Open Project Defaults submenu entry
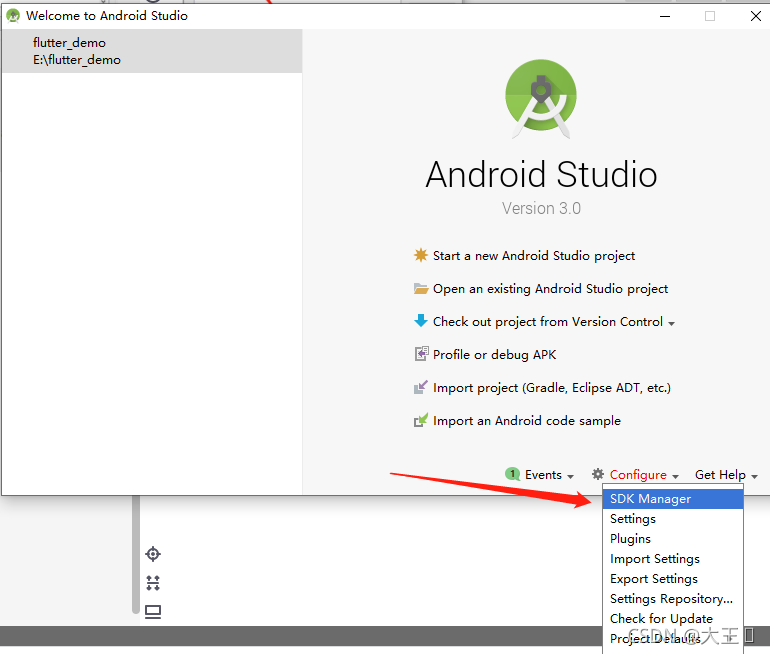Image resolution: width=770 pixels, height=654 pixels. (x=672, y=639)
